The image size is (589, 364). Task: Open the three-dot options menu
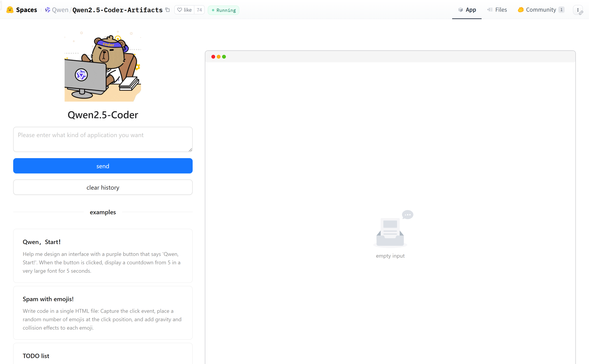pos(578,10)
